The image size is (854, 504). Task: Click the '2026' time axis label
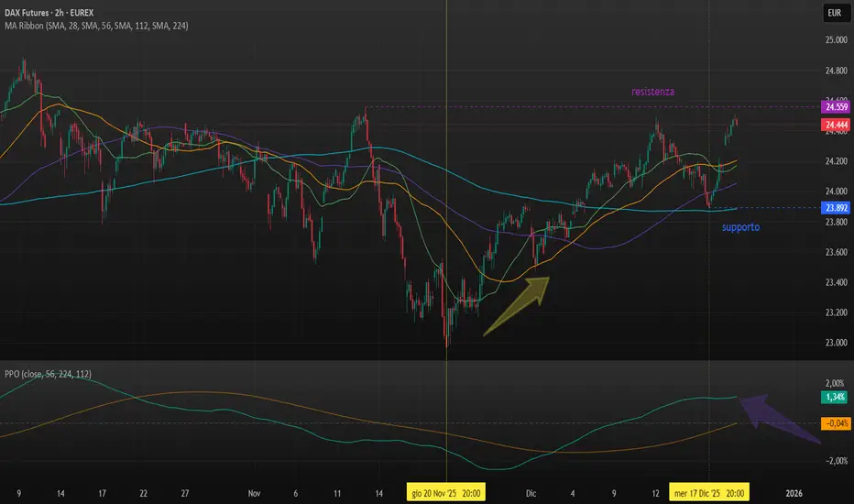click(x=794, y=493)
